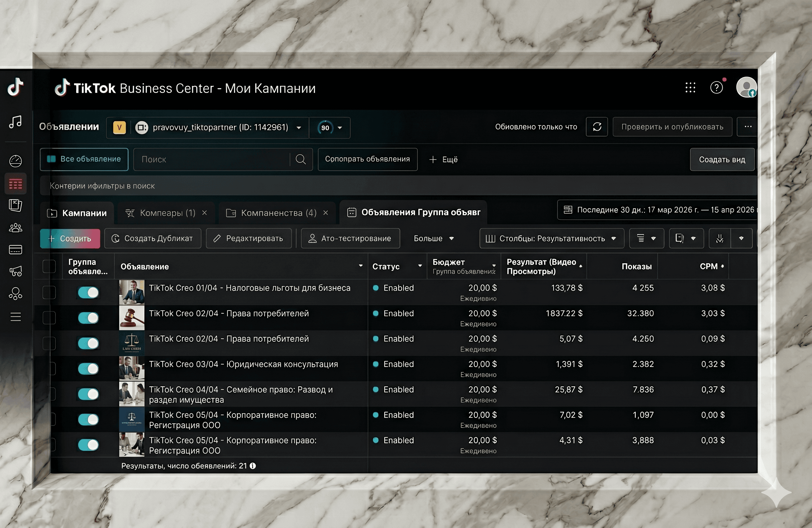
Task: Click the Редактировать button
Action: pyautogui.click(x=248, y=238)
